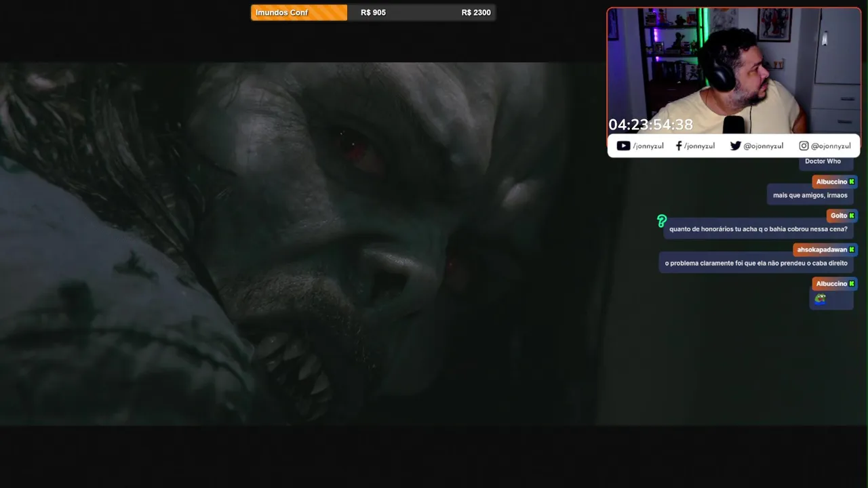This screenshot has width=868, height=488.
Task: Click the Goito username in the chat
Action: [x=839, y=216]
